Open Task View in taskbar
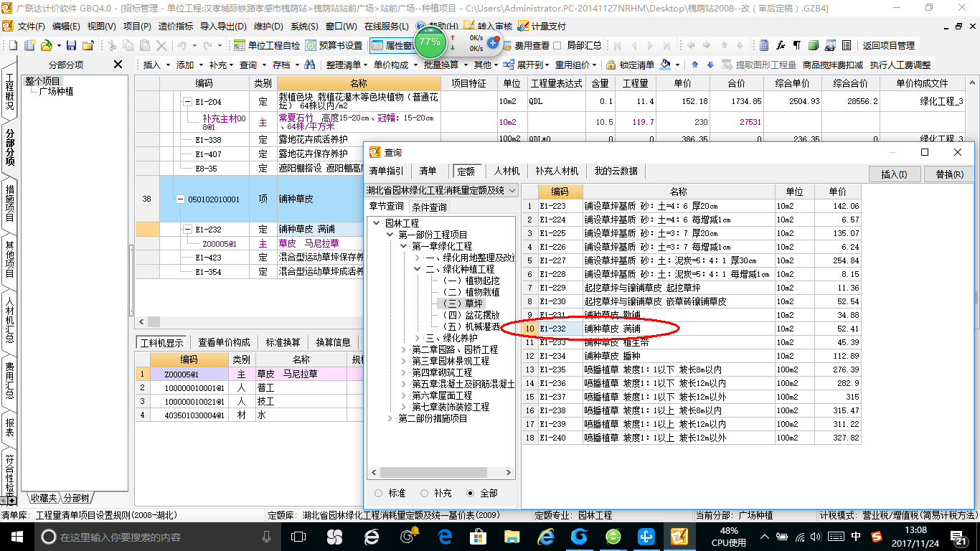 pos(298,537)
